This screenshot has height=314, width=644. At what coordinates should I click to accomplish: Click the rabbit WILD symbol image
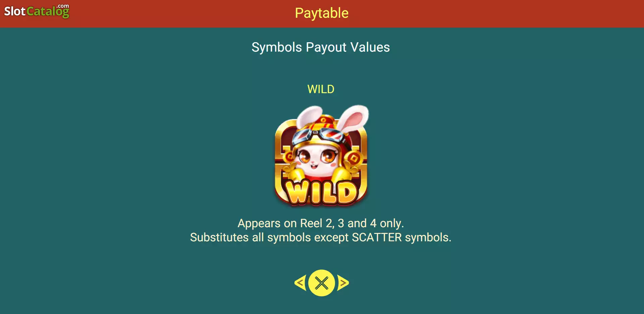321,155
